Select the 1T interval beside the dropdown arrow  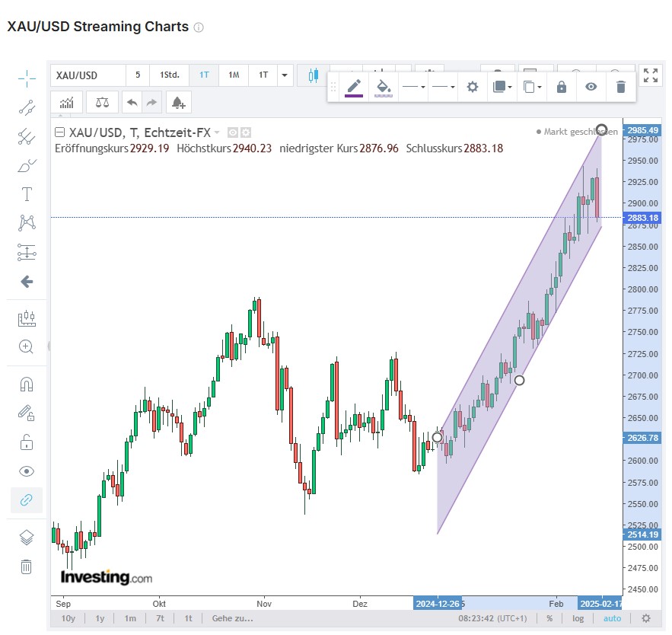[263, 75]
